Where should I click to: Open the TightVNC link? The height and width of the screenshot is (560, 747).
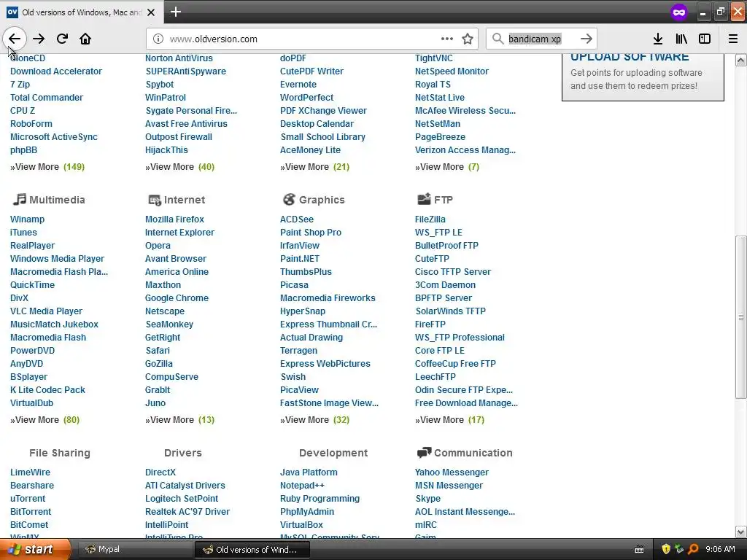pos(433,58)
